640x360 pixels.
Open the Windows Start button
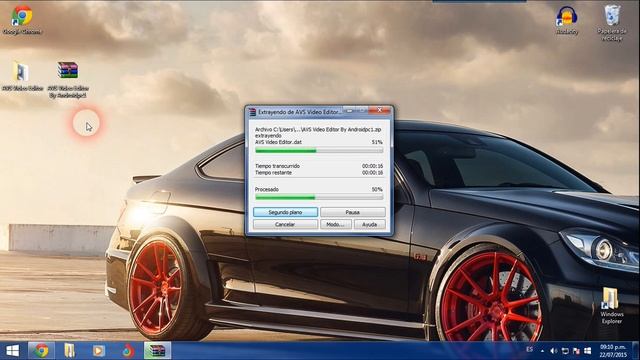pyautogui.click(x=12, y=351)
